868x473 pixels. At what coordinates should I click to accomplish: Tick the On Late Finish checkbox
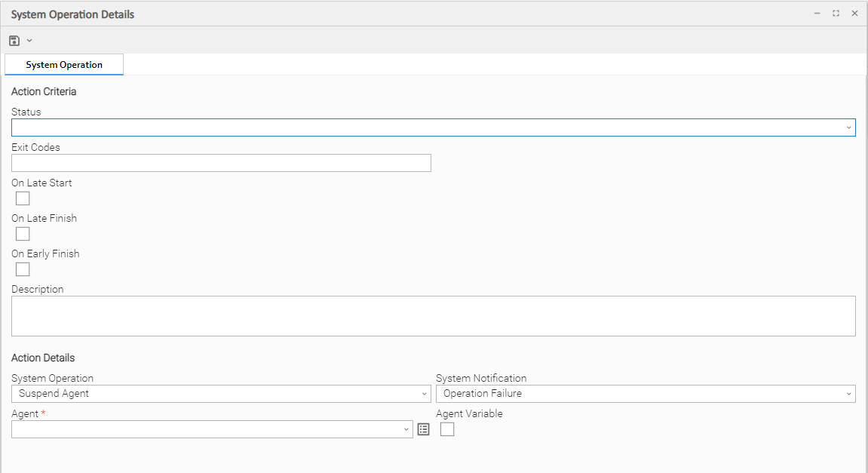coord(23,234)
